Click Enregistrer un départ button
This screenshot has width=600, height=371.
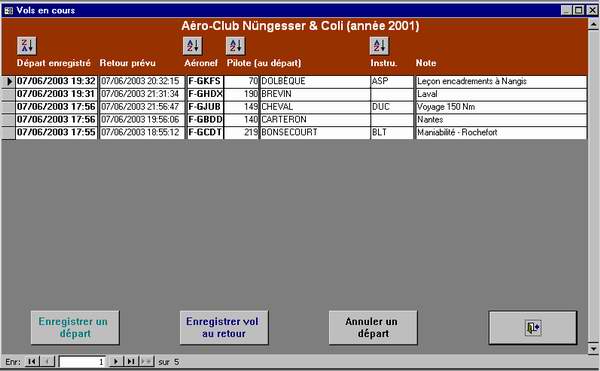coord(75,328)
